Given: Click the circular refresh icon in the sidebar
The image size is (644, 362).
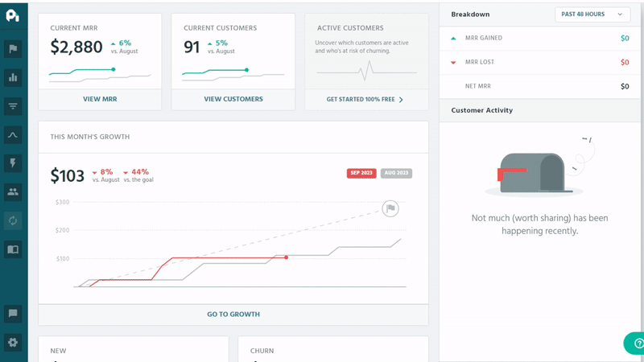Looking at the screenshot, I should [13, 220].
